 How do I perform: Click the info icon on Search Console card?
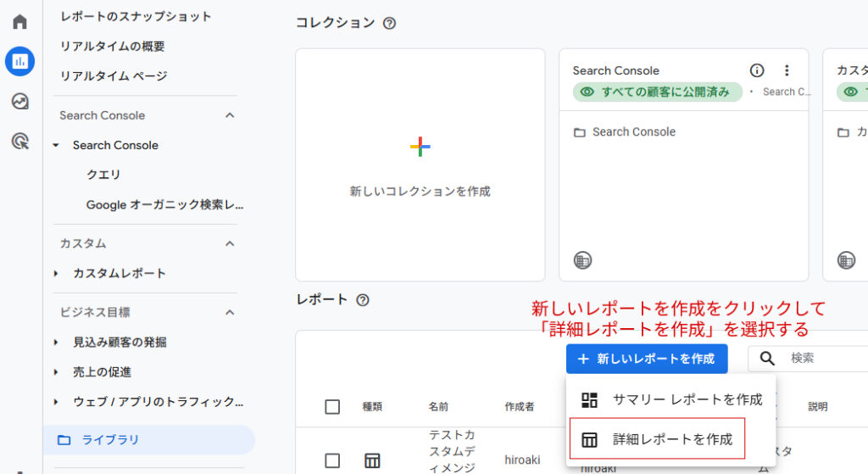point(757,70)
